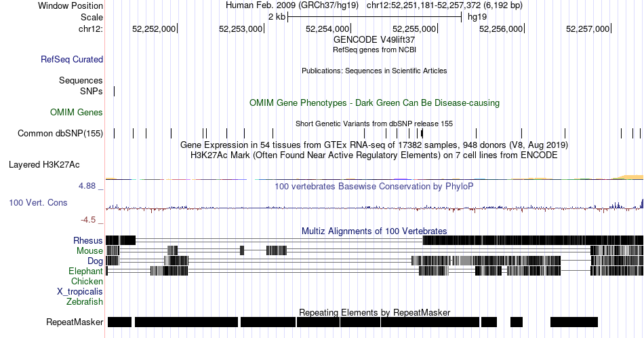The width and height of the screenshot is (644, 338).
Task: Click the Zebrafish species label
Action: click(x=85, y=301)
